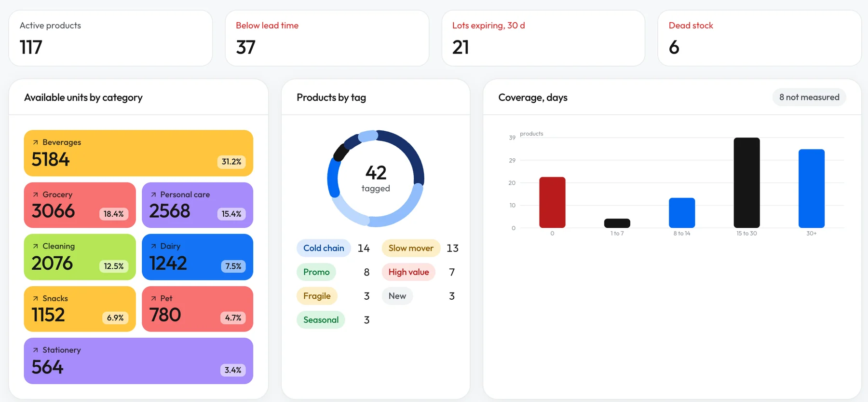Choose the High value tag chip
Viewport: 868px width, 402px height.
click(408, 272)
